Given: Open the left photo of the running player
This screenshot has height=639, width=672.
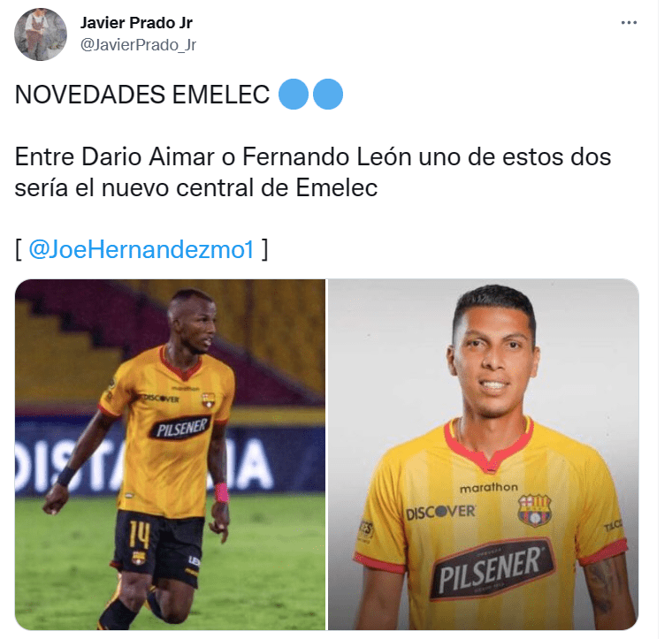Looking at the screenshot, I should (170, 454).
